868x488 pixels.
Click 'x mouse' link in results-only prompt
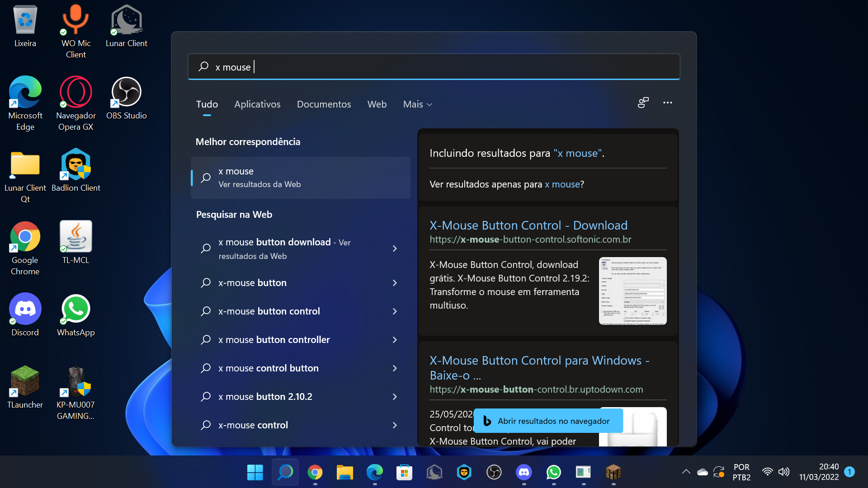pyautogui.click(x=562, y=184)
